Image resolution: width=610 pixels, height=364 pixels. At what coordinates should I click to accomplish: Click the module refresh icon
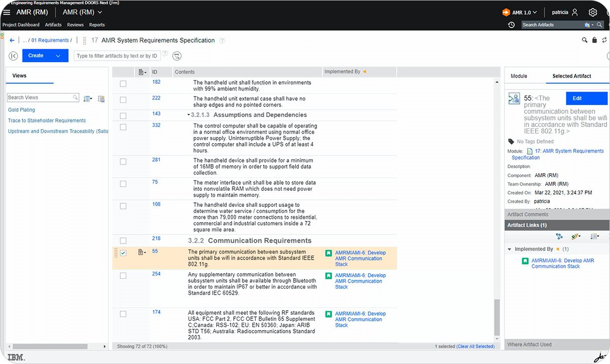point(604,40)
